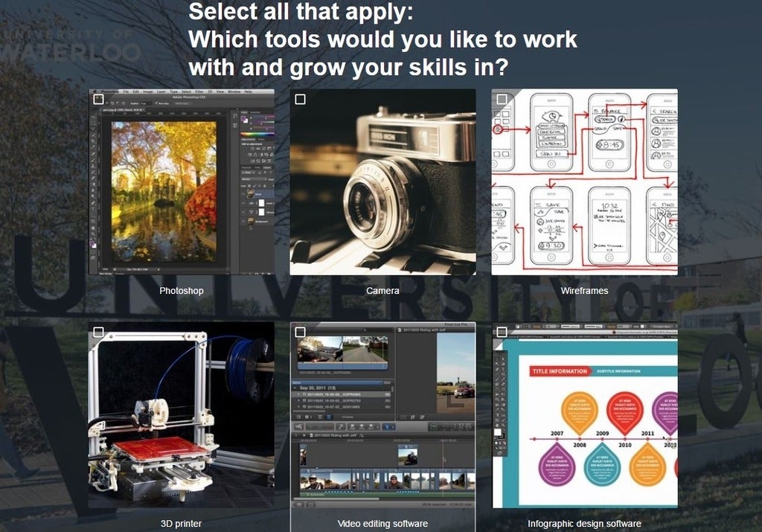This screenshot has width=762, height=532.
Task: Click the rainbow color ramp in Photoshop's Color panel
Action: pos(257,135)
